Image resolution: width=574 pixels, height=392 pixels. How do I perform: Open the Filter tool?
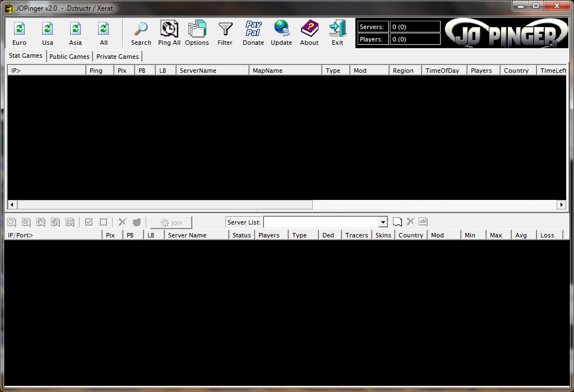(225, 33)
